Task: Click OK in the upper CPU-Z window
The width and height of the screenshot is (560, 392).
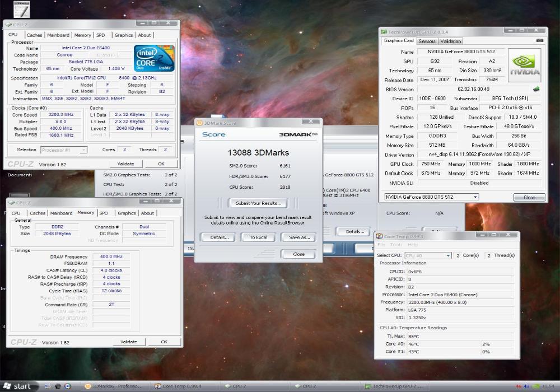Action: point(161,164)
